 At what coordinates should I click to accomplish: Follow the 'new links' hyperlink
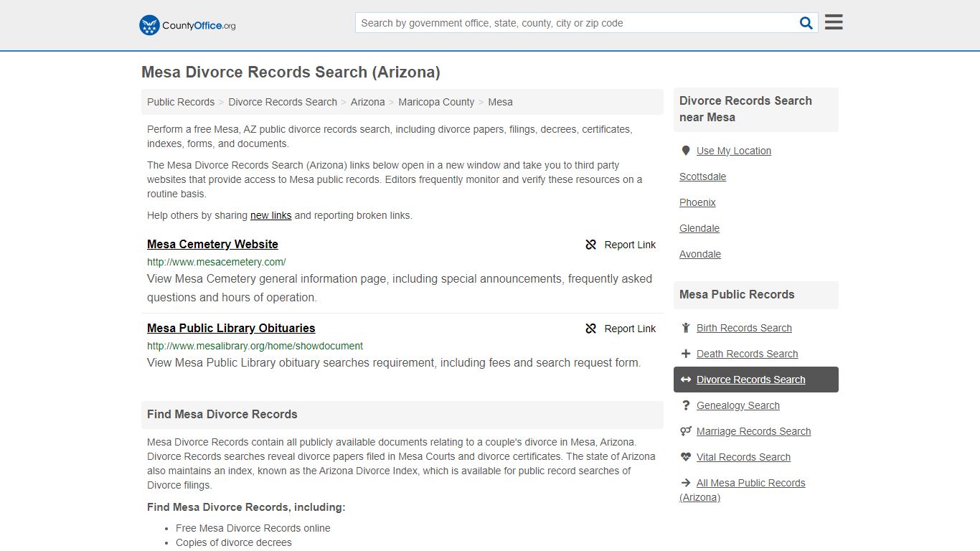(x=270, y=215)
